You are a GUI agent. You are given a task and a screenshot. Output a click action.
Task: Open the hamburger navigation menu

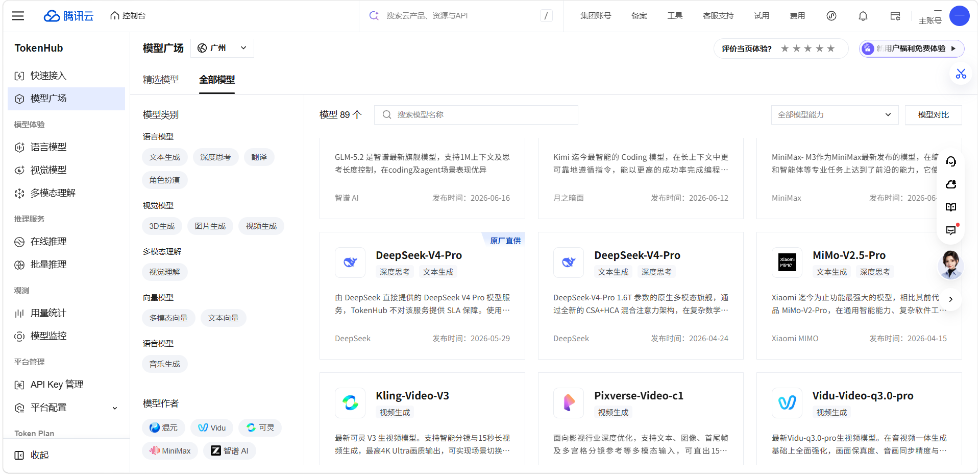[18, 16]
